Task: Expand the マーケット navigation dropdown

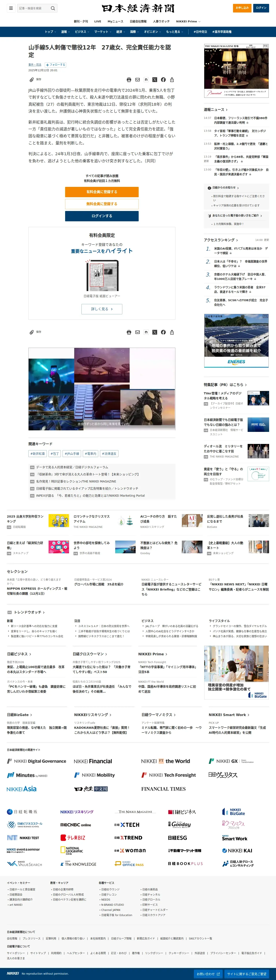Action: coord(103,32)
